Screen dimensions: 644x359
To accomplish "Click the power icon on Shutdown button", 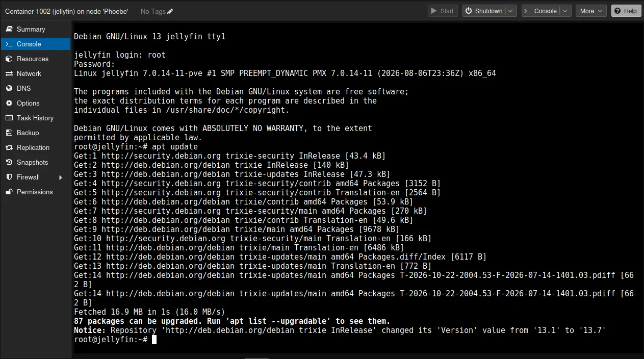I will click(x=469, y=11).
